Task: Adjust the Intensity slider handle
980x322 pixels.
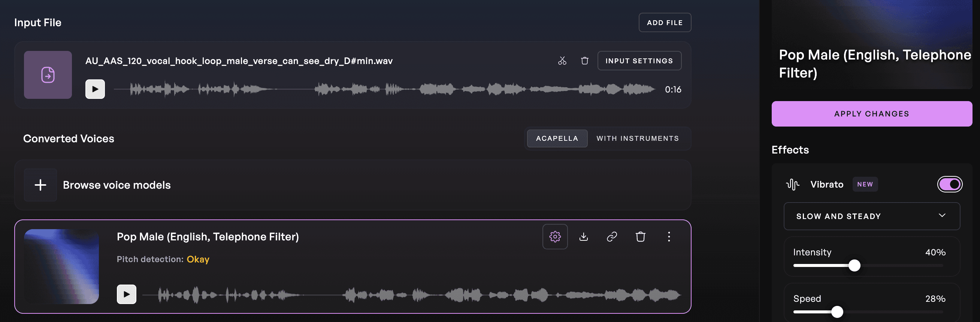Action: (x=855, y=265)
